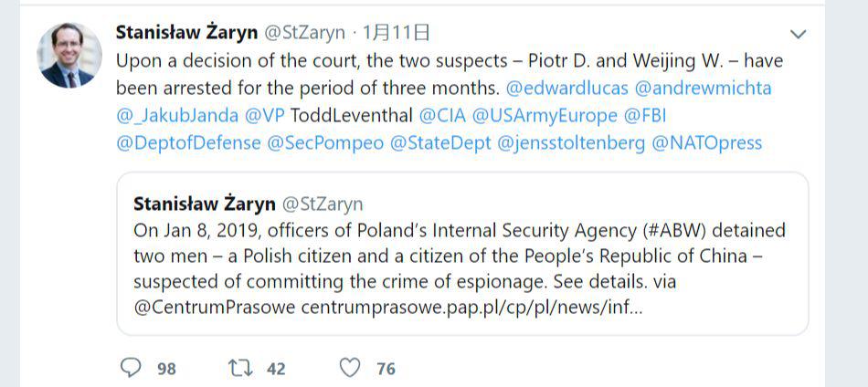Image resolution: width=868 pixels, height=387 pixels.
Task: Open the @edwardlucas mention
Action: [x=566, y=89]
